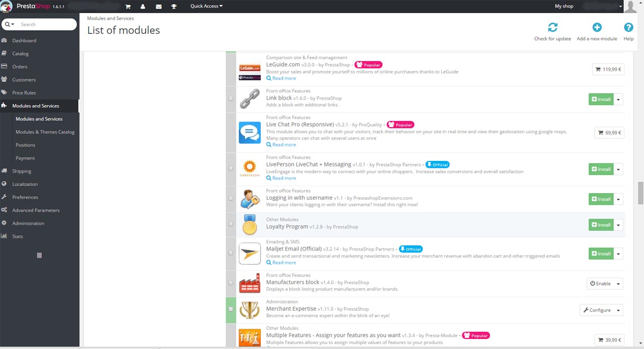Open the customers person icon in top bar
The width and height of the screenshot is (644, 349).
(143, 7)
